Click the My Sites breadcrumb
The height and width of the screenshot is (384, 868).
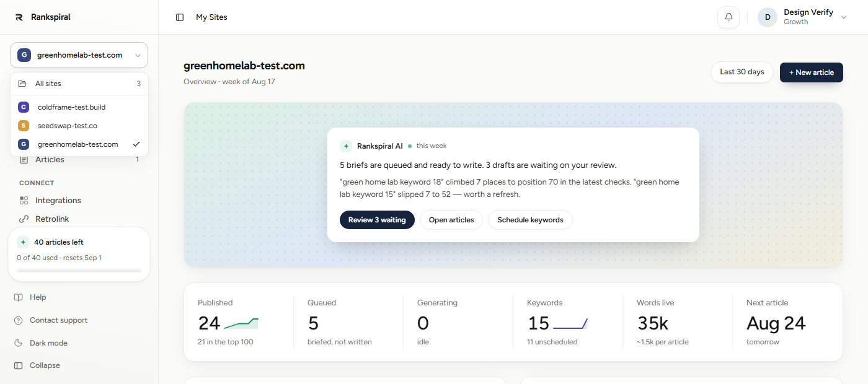tap(211, 17)
